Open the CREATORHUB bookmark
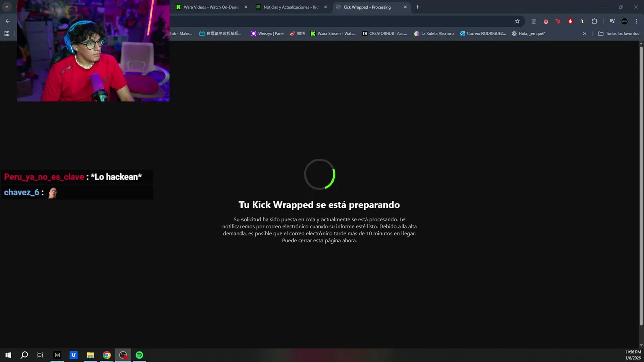This screenshot has height=362, width=644. click(x=385, y=34)
